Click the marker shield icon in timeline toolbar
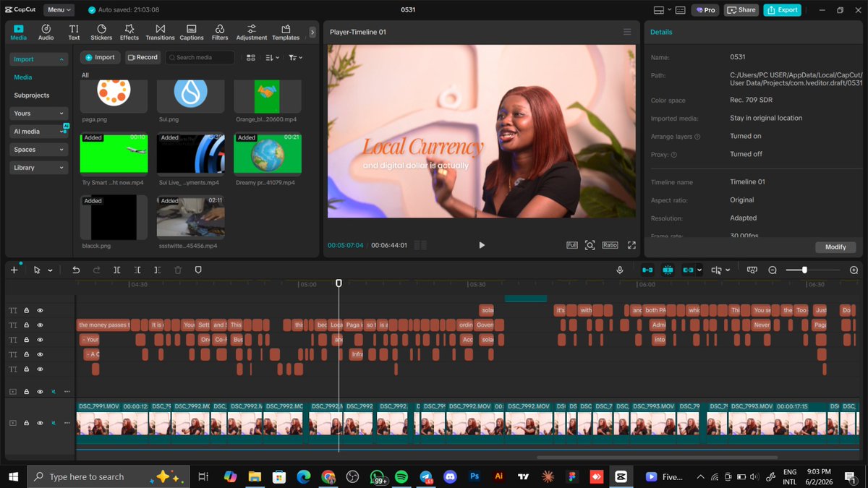 198,270
